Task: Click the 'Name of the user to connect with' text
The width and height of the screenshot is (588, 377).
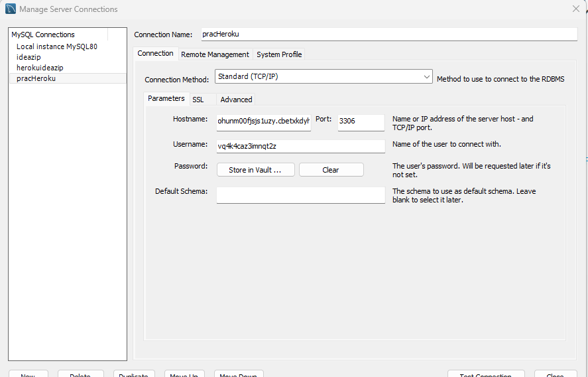Action: point(447,144)
